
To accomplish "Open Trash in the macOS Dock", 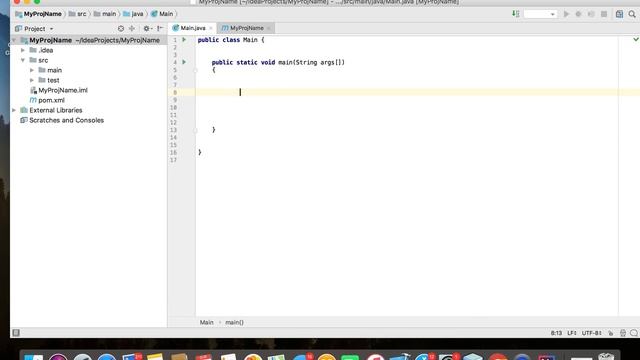I will pos(606,356).
